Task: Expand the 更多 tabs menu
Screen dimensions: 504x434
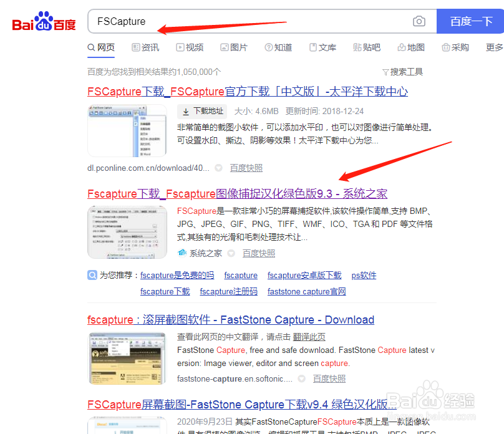Action: click(x=495, y=47)
